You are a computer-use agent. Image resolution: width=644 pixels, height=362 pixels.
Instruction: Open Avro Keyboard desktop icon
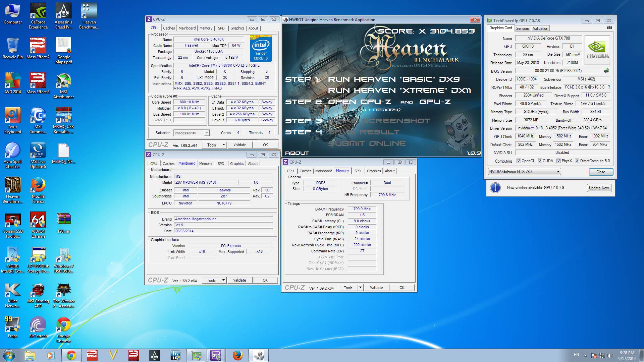click(x=13, y=121)
